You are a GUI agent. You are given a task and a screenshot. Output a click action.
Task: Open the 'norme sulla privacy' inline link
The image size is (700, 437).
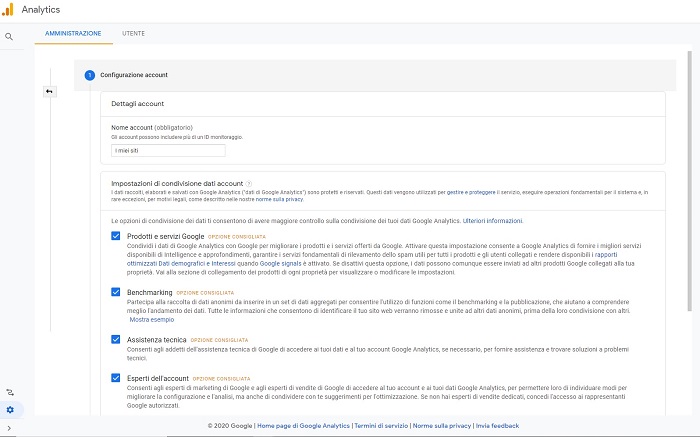[279, 200]
